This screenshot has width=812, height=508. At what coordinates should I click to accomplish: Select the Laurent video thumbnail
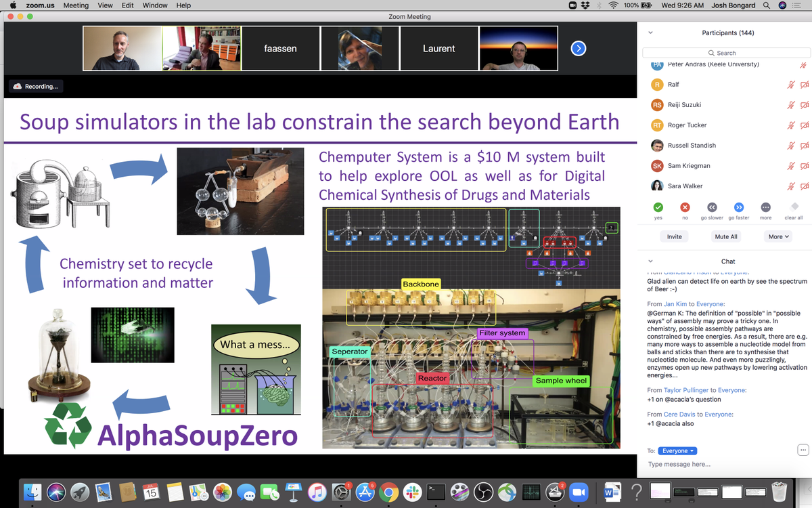(x=438, y=48)
